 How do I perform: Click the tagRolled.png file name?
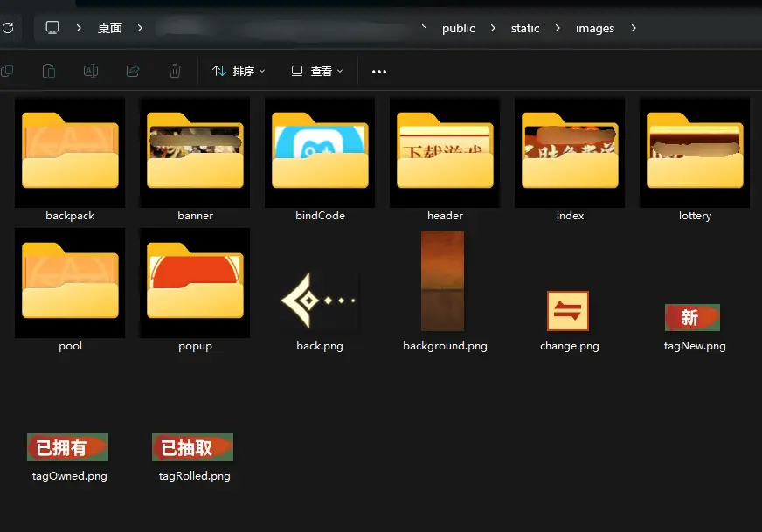click(x=194, y=476)
